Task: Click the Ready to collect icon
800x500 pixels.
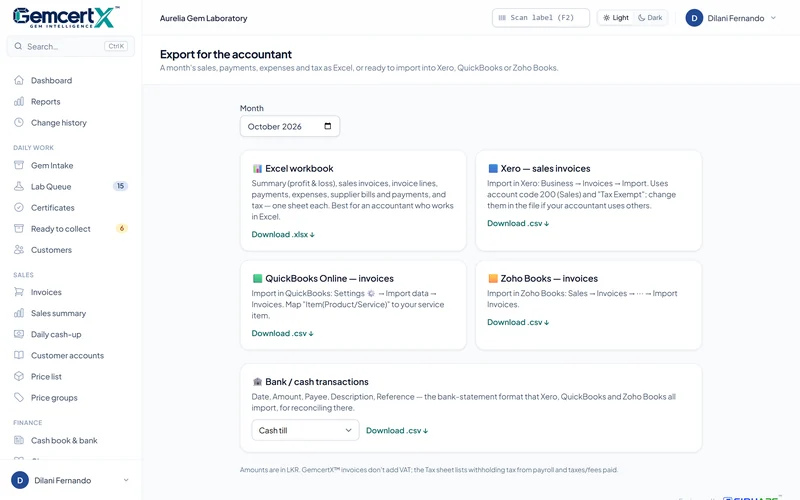Action: pos(19,229)
